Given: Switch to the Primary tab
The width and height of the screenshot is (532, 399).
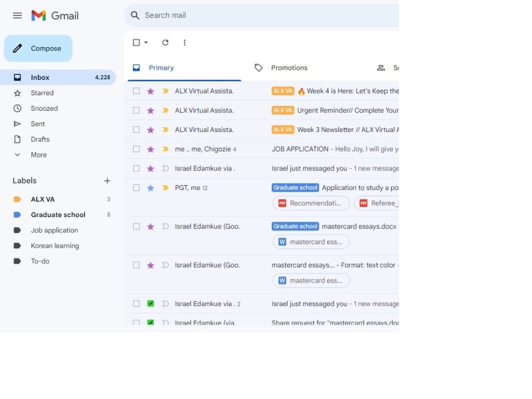Looking at the screenshot, I should 184,68.
